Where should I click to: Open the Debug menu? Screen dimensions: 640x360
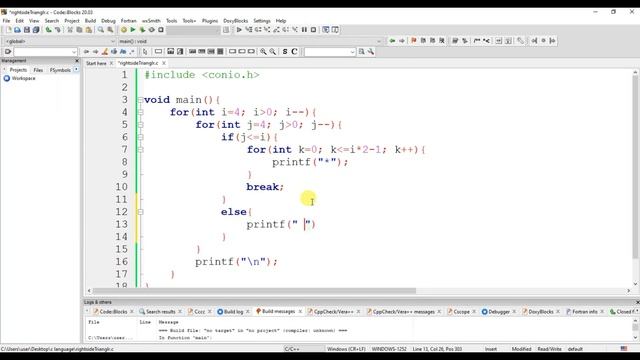click(x=108, y=21)
